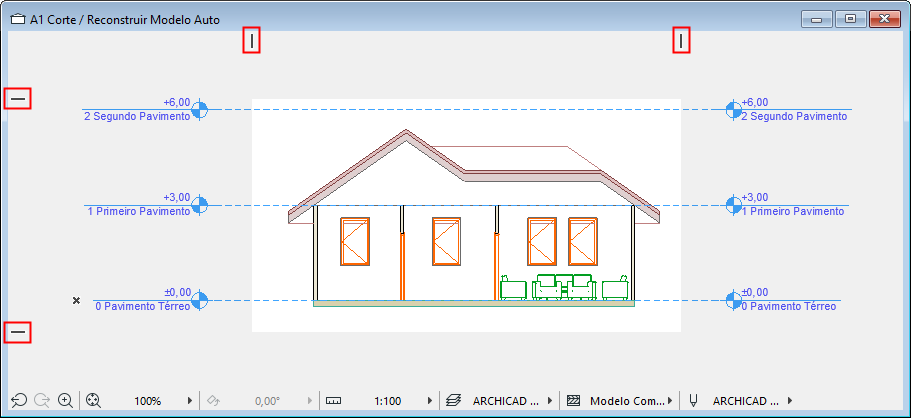Select the left +6,00 story level marker symbol
The image size is (911, 418).
[x=199, y=109]
